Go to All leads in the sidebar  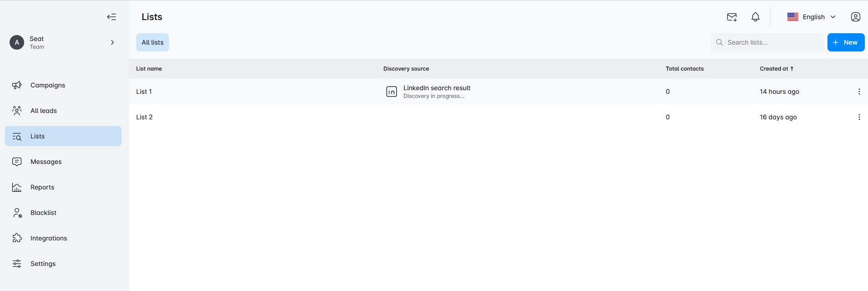(x=44, y=111)
